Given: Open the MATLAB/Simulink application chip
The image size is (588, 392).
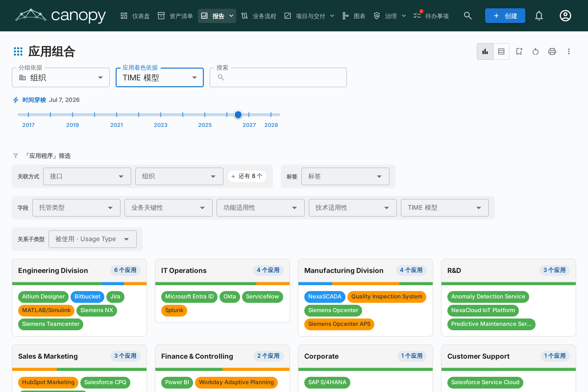Looking at the screenshot, I should (46, 310).
